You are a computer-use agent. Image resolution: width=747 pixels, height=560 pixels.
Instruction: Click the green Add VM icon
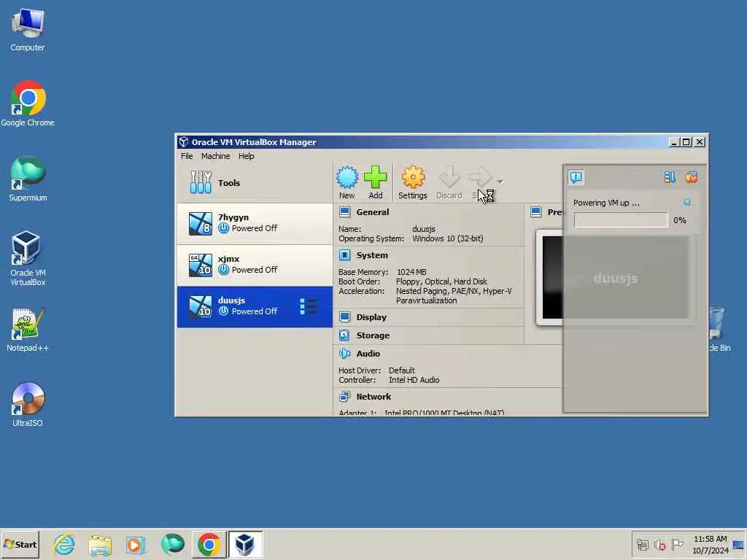pos(376,182)
